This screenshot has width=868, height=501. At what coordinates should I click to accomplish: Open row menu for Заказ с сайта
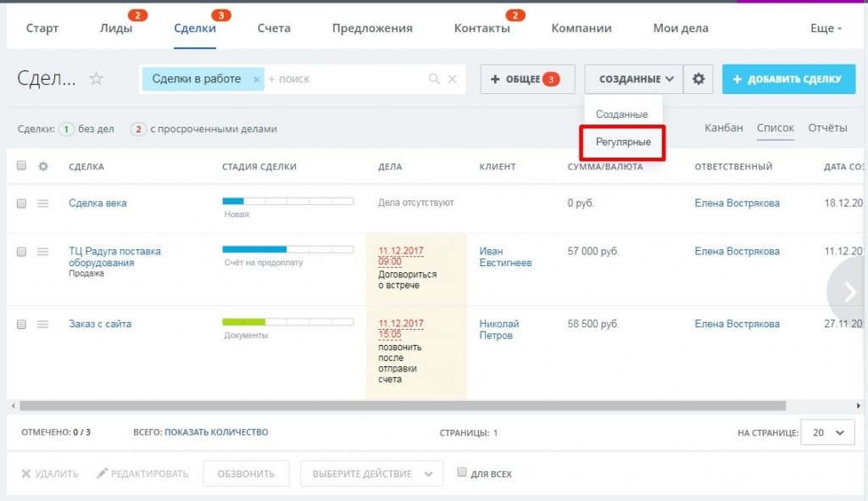43,324
